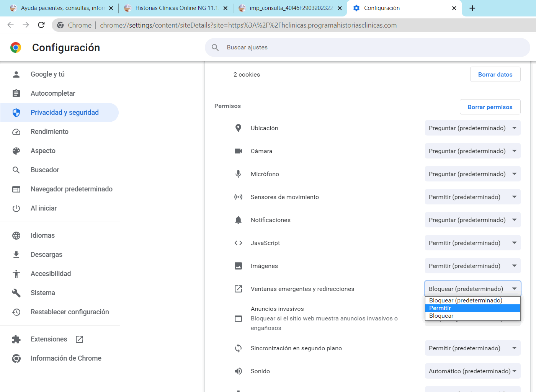Open the Sincronización en segundo plano dropdown
This screenshot has width=536, height=392.
[x=472, y=348]
